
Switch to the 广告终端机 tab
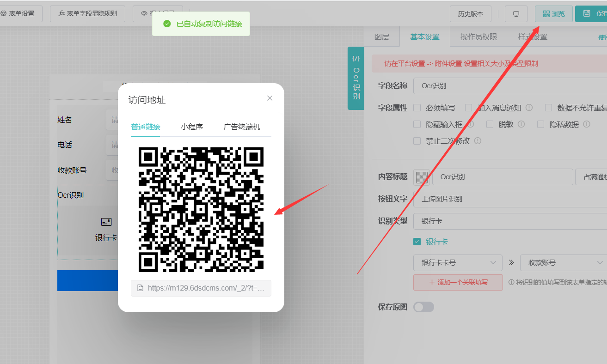(242, 127)
